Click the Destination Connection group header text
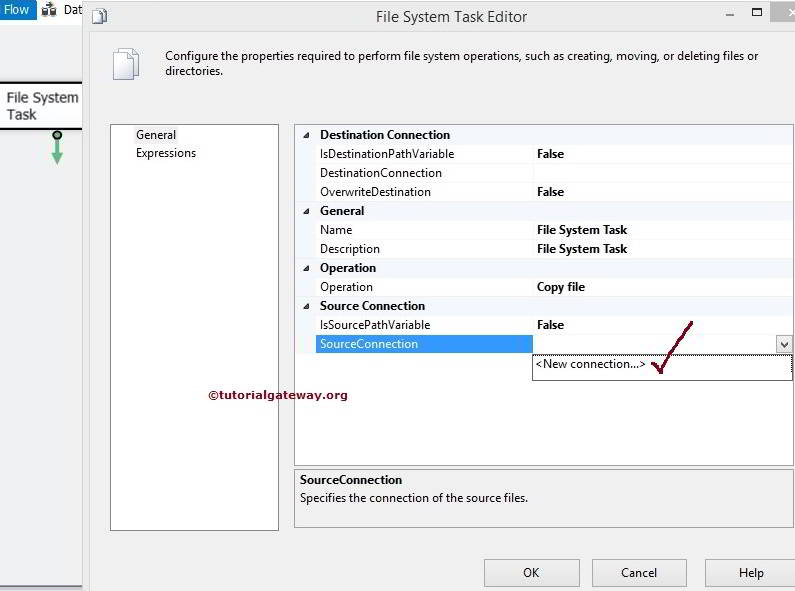 [x=385, y=135]
